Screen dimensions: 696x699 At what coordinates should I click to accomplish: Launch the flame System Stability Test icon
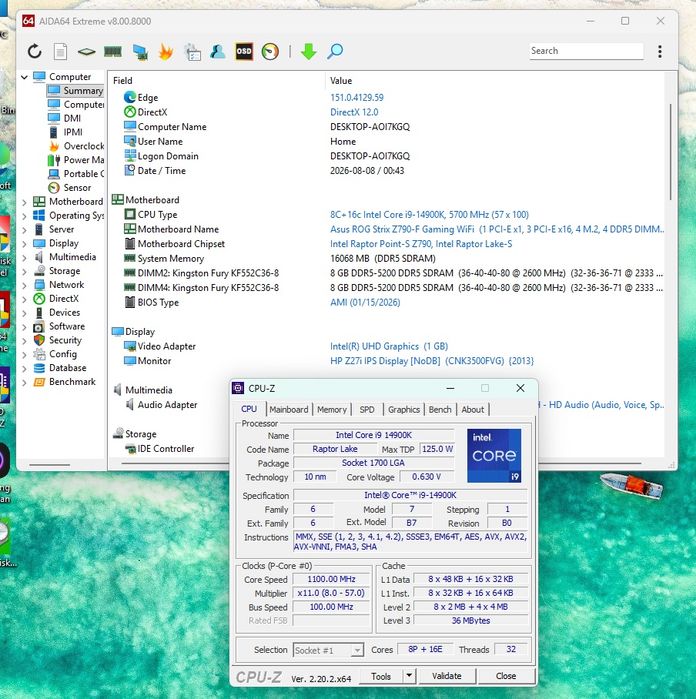[x=165, y=51]
